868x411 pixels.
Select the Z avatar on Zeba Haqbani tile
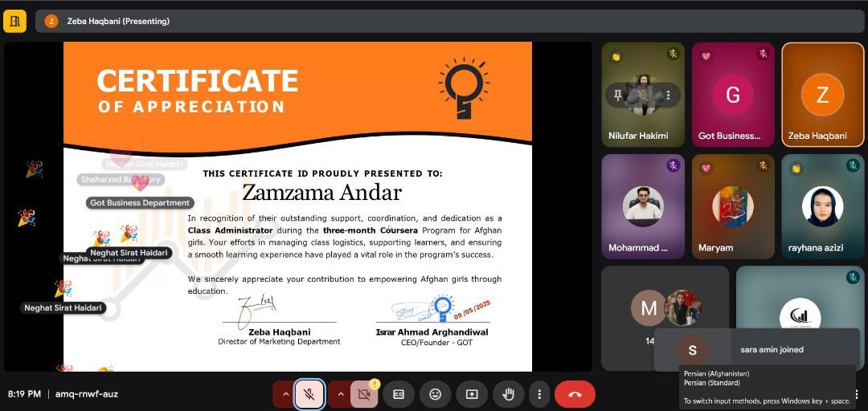point(823,95)
